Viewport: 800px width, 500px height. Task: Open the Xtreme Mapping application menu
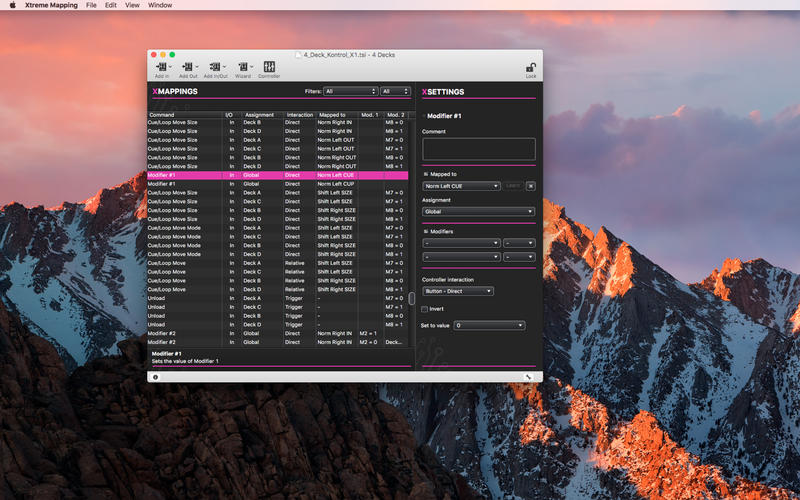[x=52, y=5]
